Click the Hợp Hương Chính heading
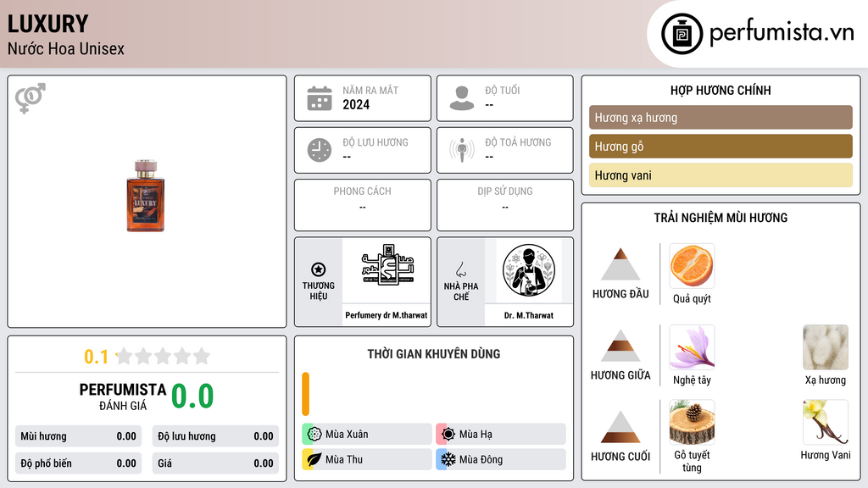 tap(721, 90)
